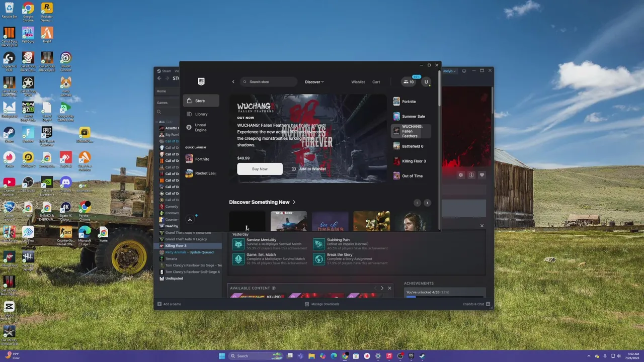The height and width of the screenshot is (362, 644).
Task: Open Library in Epic Games sidebar
Action: (x=201, y=114)
